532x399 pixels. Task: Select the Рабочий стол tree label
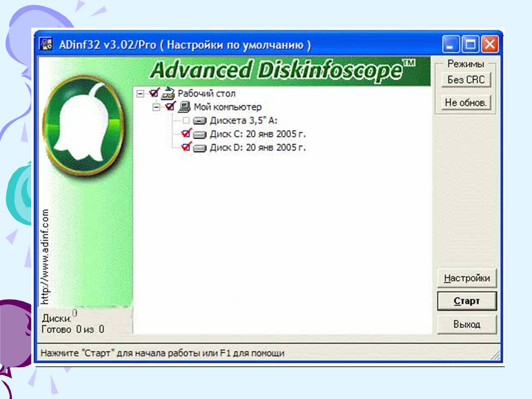tap(206, 93)
